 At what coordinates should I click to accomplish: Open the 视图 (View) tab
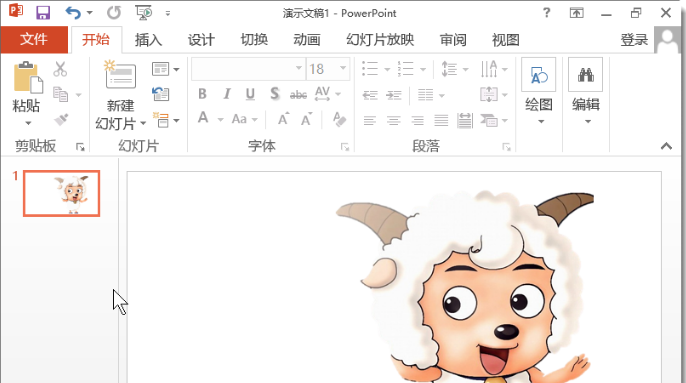pyautogui.click(x=506, y=40)
